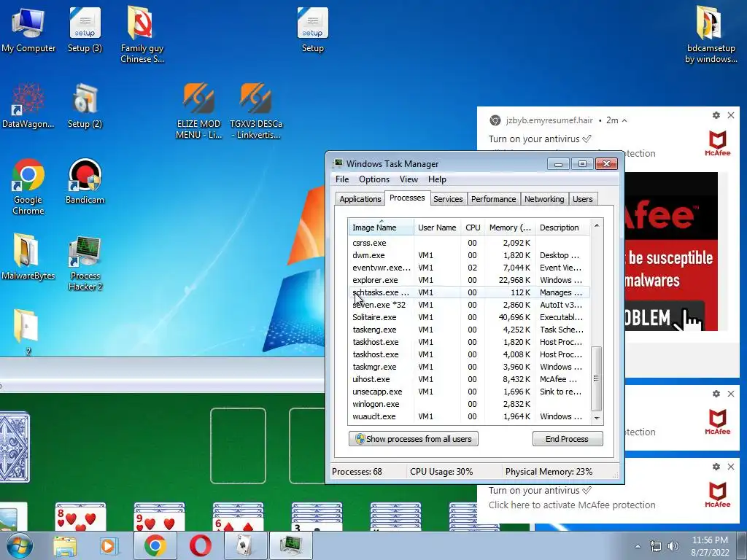Launch Opera from taskbar
The image size is (747, 560).
point(200,545)
